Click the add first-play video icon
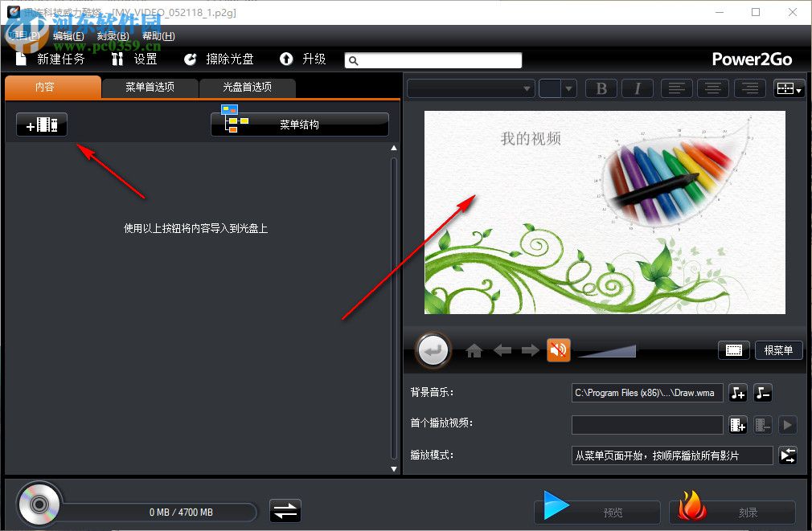Viewport: 812px width, 531px height. (x=738, y=425)
